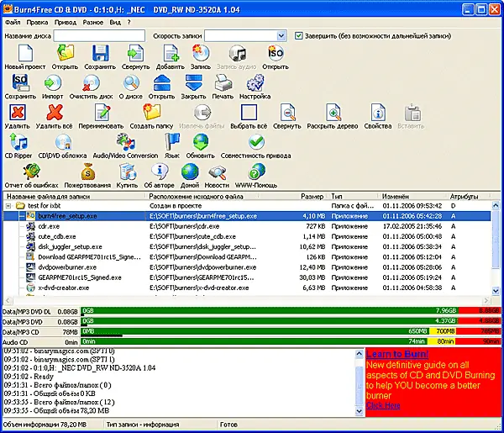
Task: Select the disk_juggler_setup.exe row
Action: point(247,246)
